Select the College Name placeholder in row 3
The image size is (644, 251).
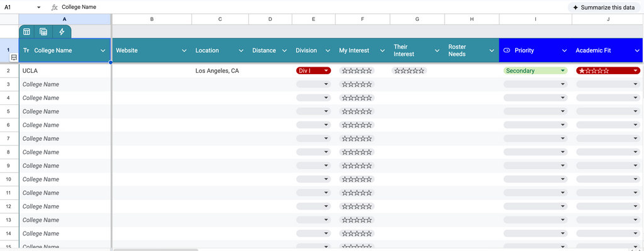tap(65, 84)
